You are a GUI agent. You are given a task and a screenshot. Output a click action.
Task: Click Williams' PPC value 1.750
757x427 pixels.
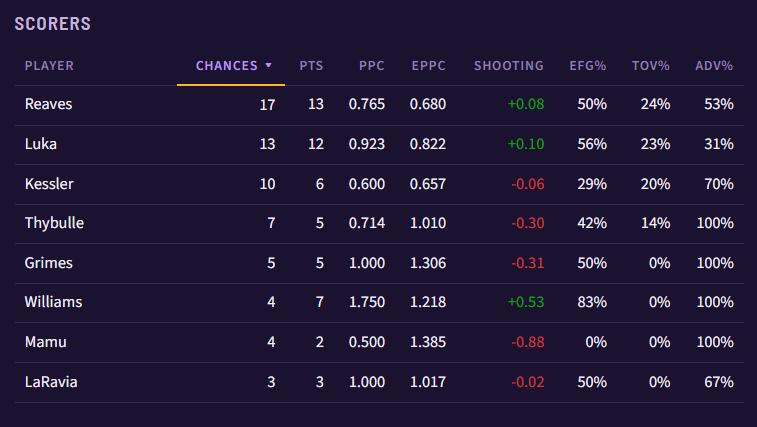pos(367,302)
